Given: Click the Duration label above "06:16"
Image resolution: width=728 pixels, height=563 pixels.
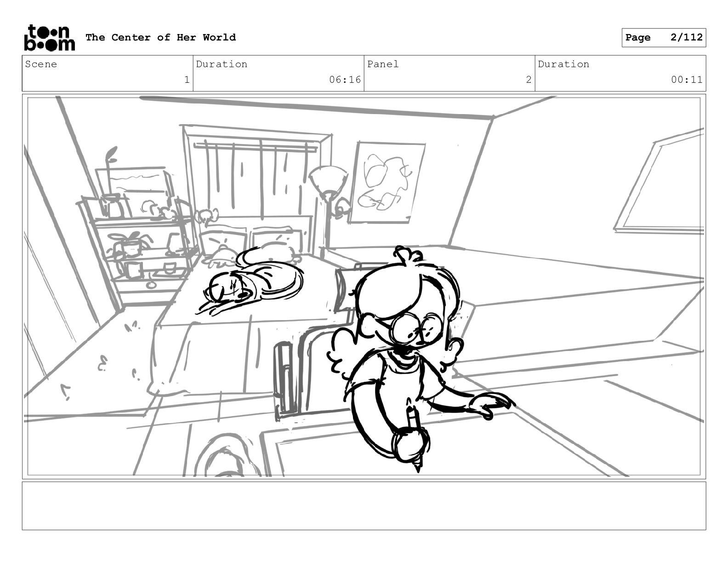Looking at the screenshot, I should [222, 64].
